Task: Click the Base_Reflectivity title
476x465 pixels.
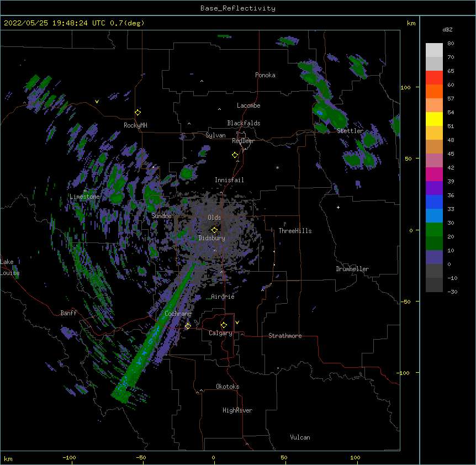Action: tap(238, 8)
